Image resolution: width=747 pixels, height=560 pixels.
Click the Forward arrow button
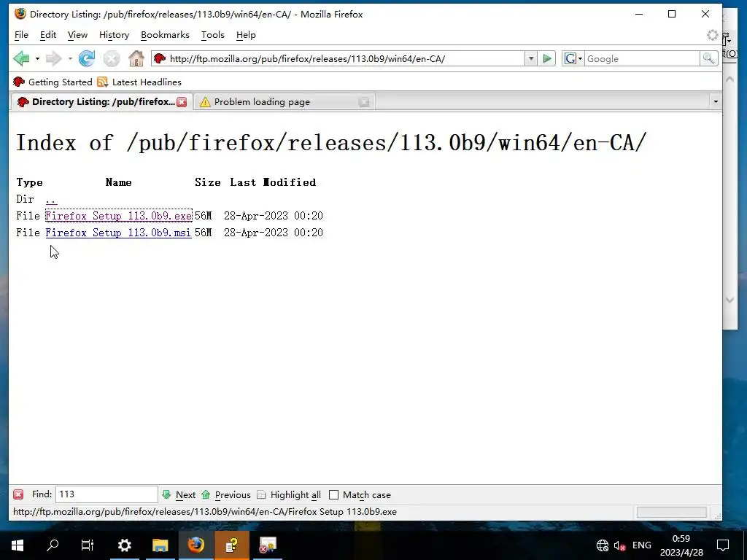54,58
